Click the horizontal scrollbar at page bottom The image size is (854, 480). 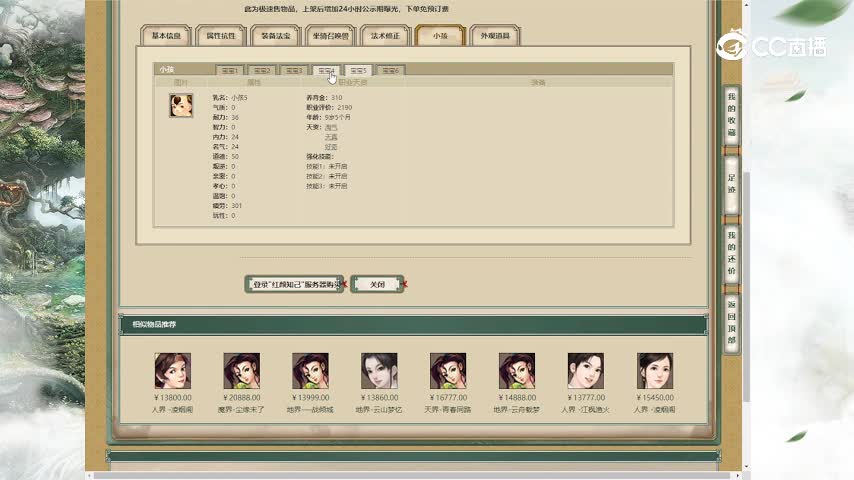tap(413, 476)
